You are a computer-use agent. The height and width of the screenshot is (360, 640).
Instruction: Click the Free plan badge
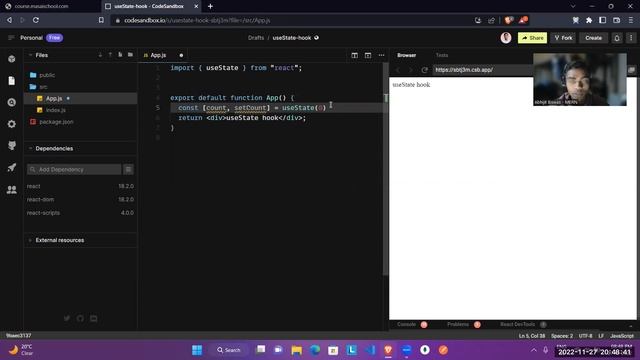54,38
